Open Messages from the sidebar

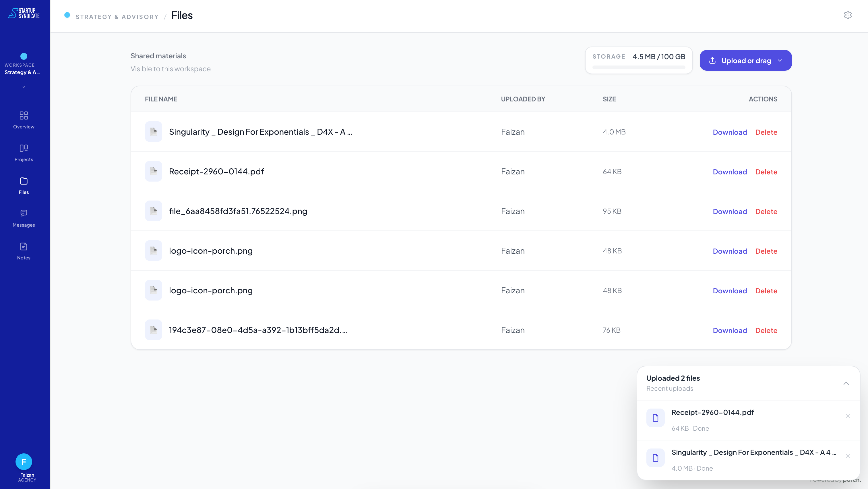24,218
